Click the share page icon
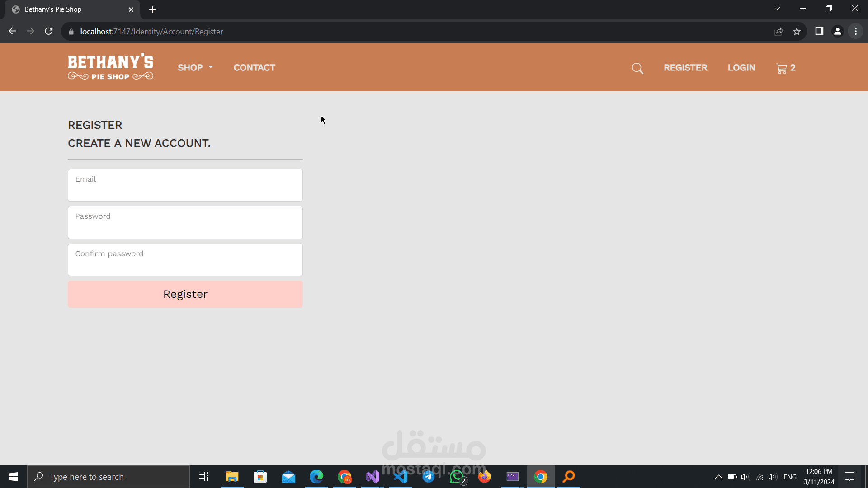Screen dimensions: 868x488 [778, 32]
